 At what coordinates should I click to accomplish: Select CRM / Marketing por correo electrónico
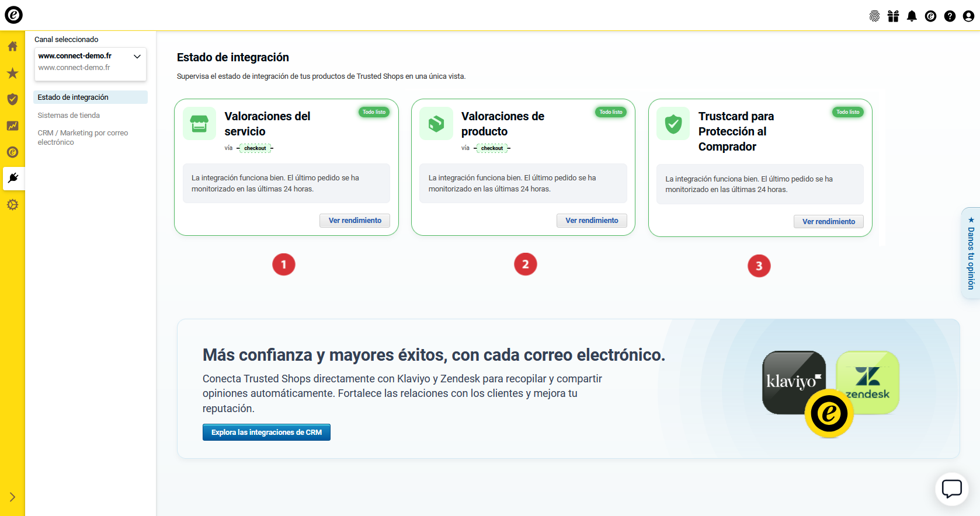coord(83,138)
